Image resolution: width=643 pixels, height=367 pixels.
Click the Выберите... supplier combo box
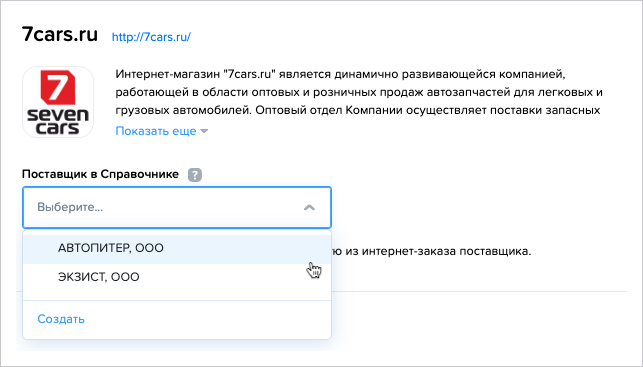click(x=177, y=207)
